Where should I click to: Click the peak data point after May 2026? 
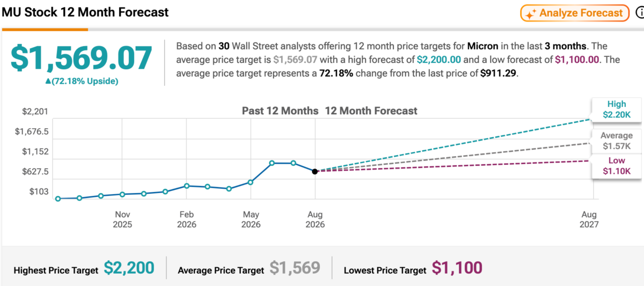pos(272,163)
